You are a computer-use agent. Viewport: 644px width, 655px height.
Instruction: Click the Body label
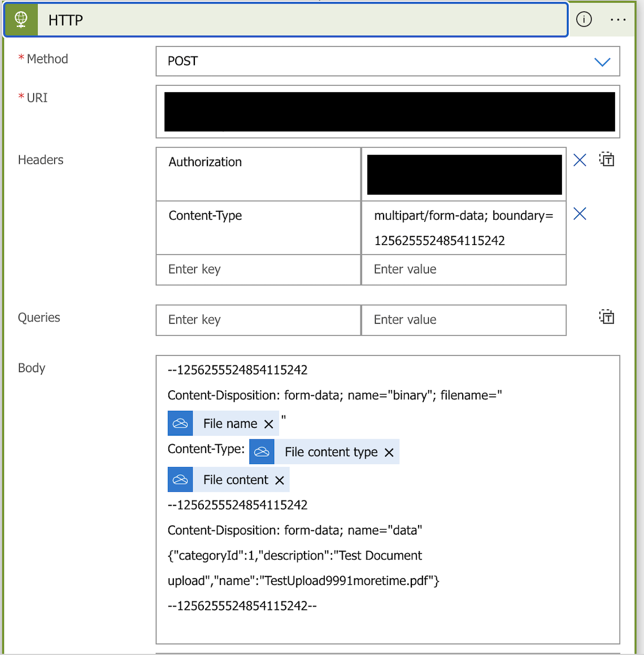point(31,368)
